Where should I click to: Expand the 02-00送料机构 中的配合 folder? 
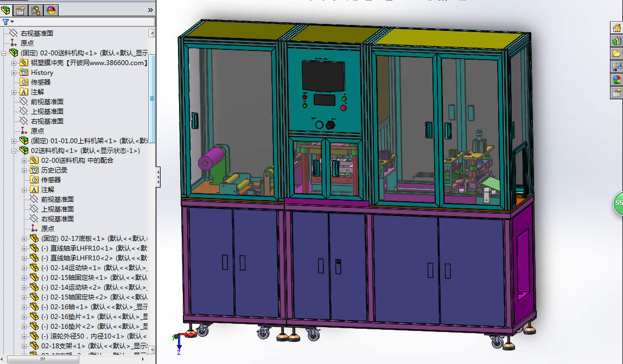pyautogui.click(x=24, y=161)
